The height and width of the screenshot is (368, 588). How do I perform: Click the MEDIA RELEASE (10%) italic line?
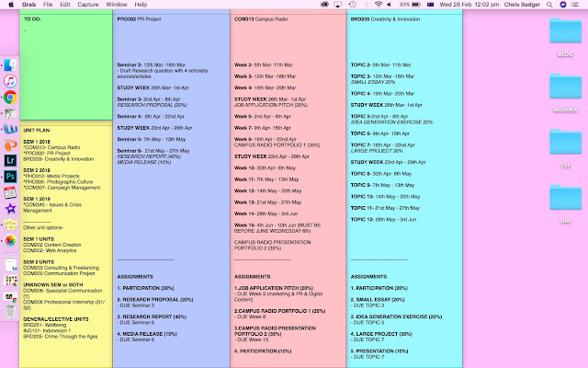tap(144, 162)
